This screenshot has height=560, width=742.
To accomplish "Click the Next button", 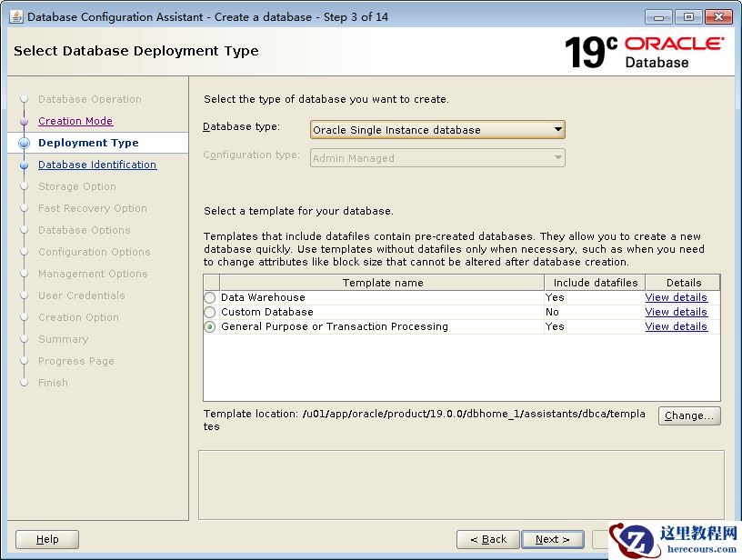I will 552,539.
